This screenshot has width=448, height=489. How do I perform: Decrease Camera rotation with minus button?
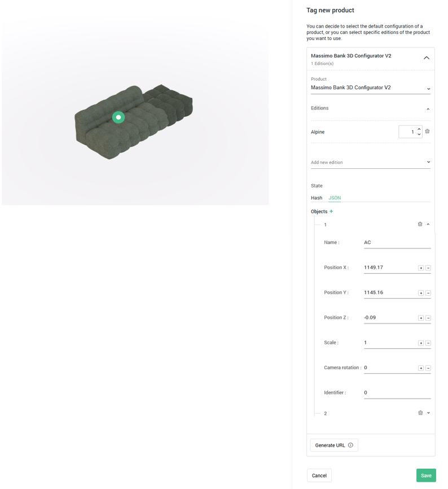pyautogui.click(x=428, y=368)
